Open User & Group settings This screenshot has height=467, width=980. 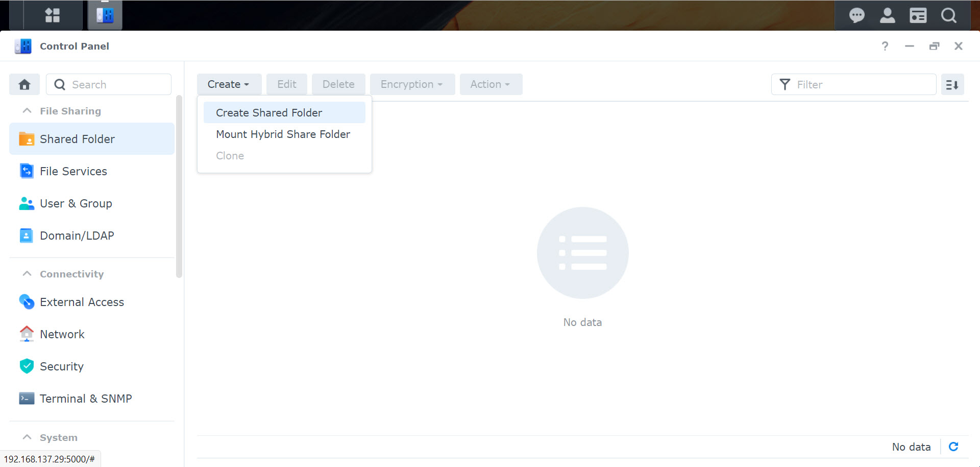[x=76, y=203]
